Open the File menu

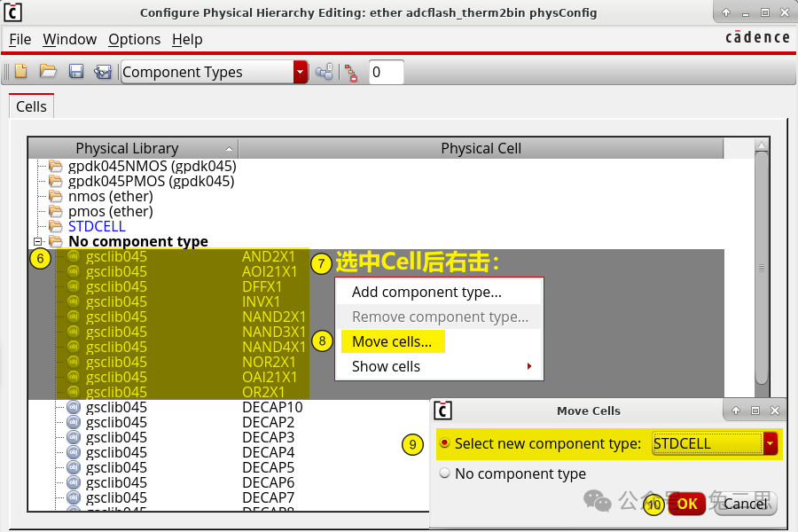20,39
